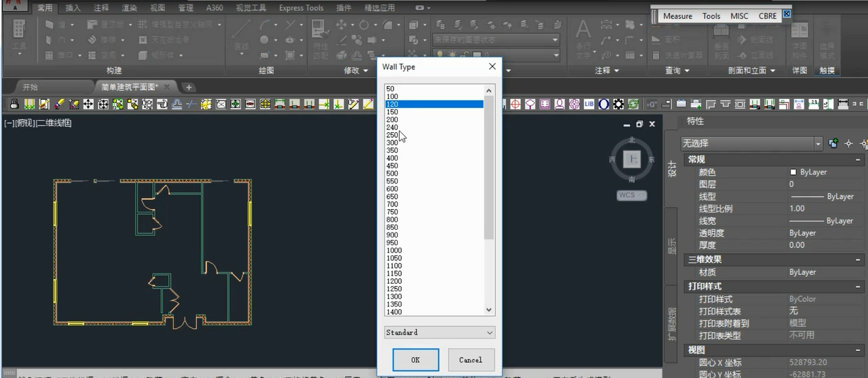Open the 插入 ribbon tab
Viewport: 868px width, 378px height.
(x=73, y=8)
